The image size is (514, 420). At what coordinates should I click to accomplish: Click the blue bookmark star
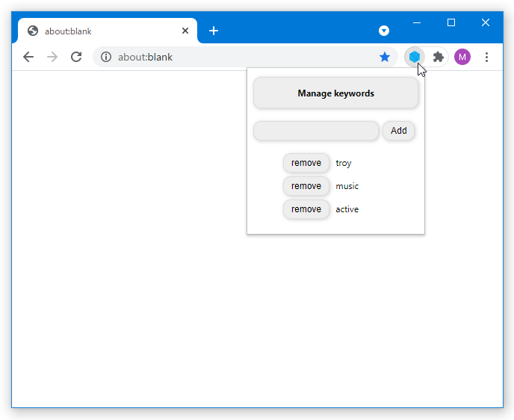click(x=385, y=57)
